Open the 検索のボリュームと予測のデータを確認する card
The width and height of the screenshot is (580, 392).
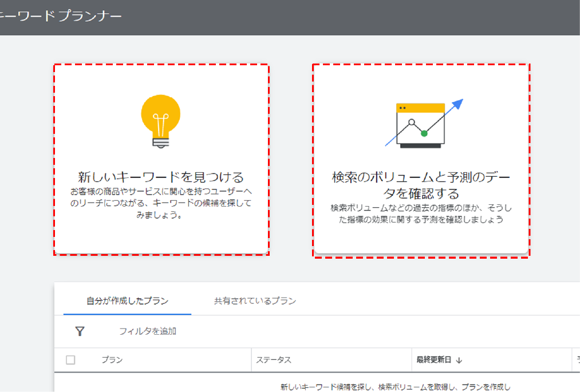pyautogui.click(x=421, y=160)
